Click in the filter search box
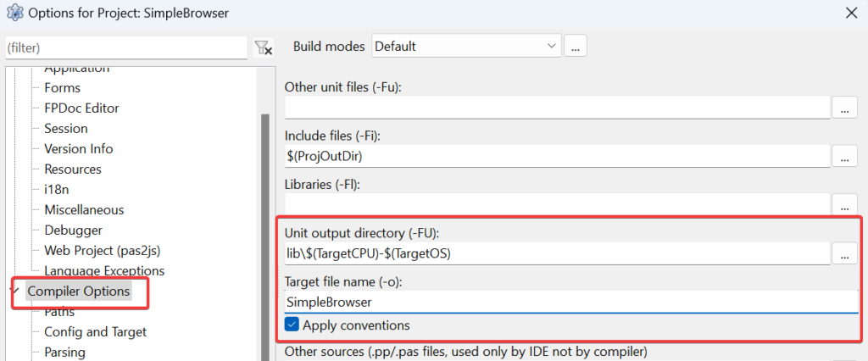The image size is (868, 361). pyautogui.click(x=125, y=47)
